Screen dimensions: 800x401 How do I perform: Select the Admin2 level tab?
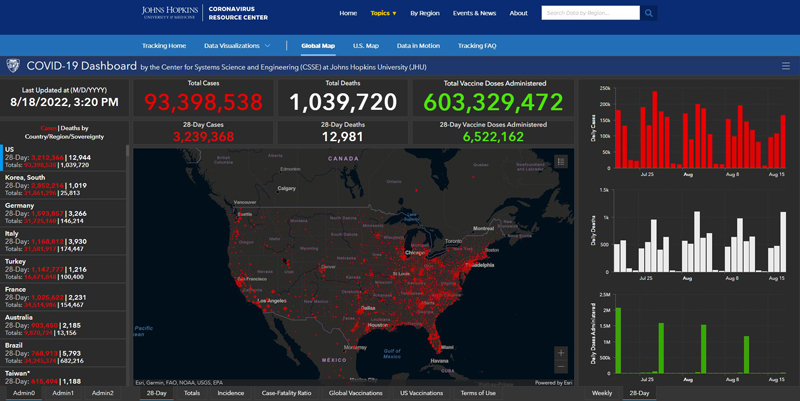click(102, 393)
